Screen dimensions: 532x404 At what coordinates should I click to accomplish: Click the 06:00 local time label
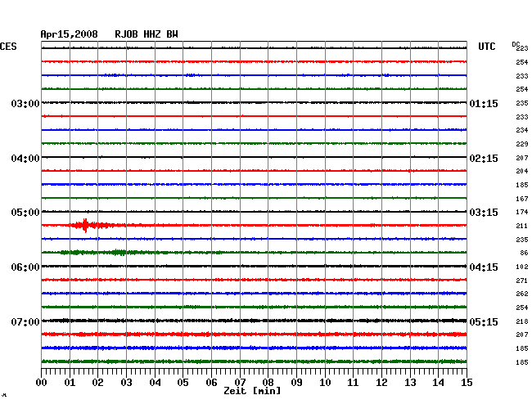(25, 267)
